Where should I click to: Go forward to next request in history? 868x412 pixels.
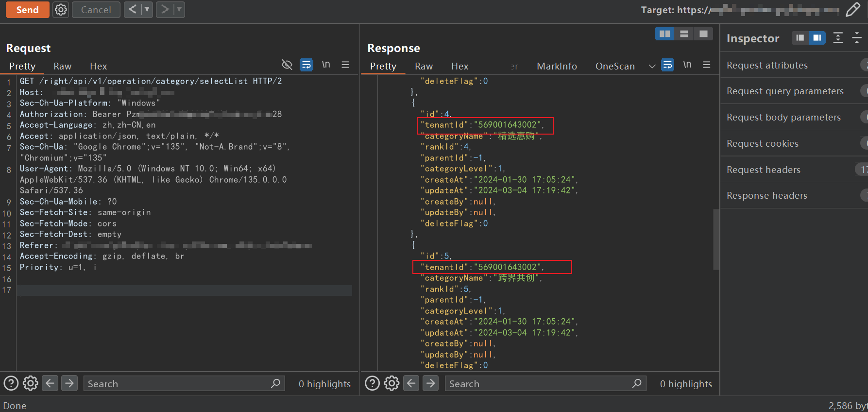pyautogui.click(x=165, y=9)
